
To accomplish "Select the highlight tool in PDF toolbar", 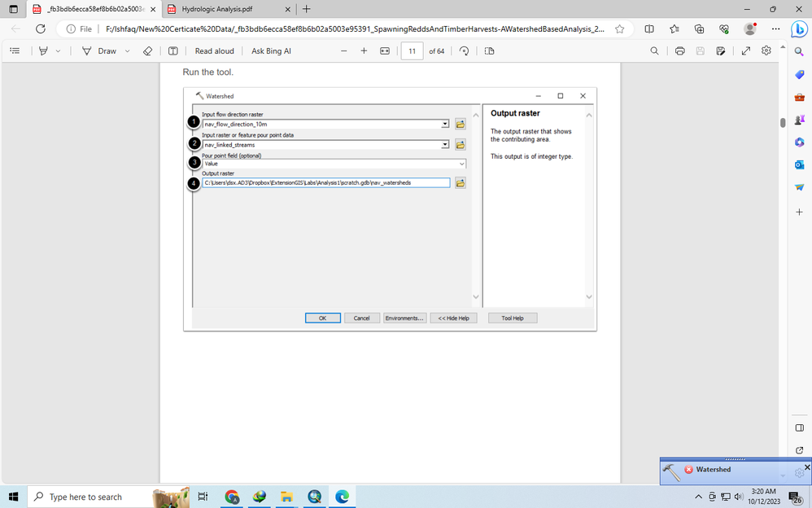I will [43, 50].
